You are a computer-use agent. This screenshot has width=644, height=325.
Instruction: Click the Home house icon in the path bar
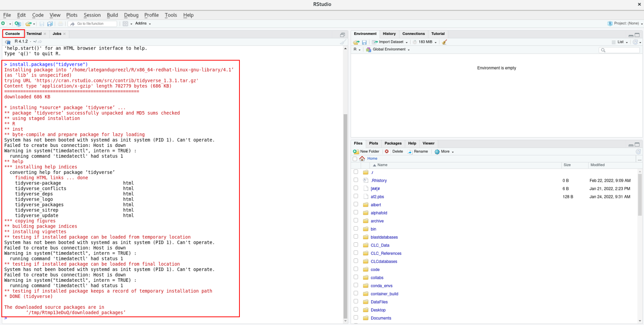[x=362, y=159]
